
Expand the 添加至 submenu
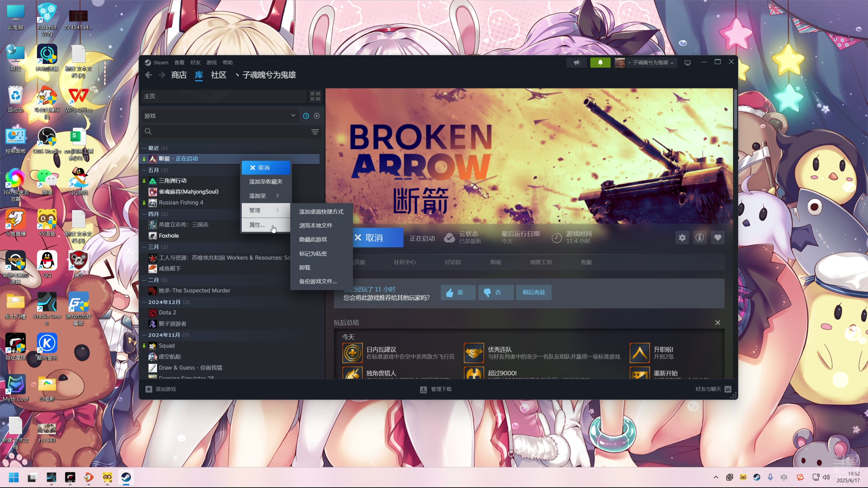pos(266,196)
